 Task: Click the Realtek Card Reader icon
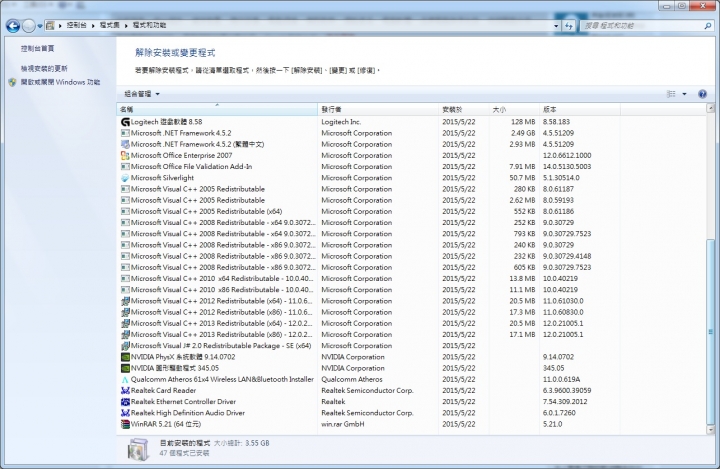[125, 390]
